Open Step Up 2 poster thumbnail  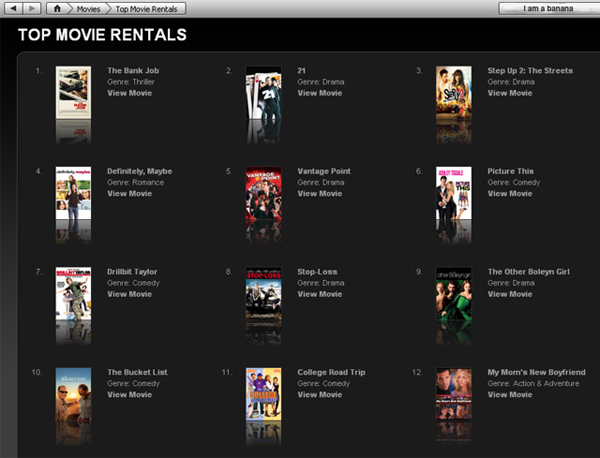tap(454, 92)
